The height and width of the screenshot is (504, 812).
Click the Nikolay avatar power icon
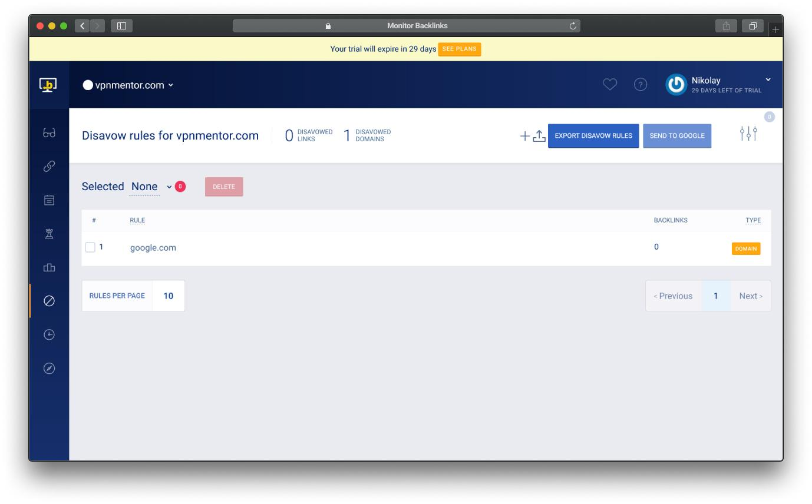point(676,85)
